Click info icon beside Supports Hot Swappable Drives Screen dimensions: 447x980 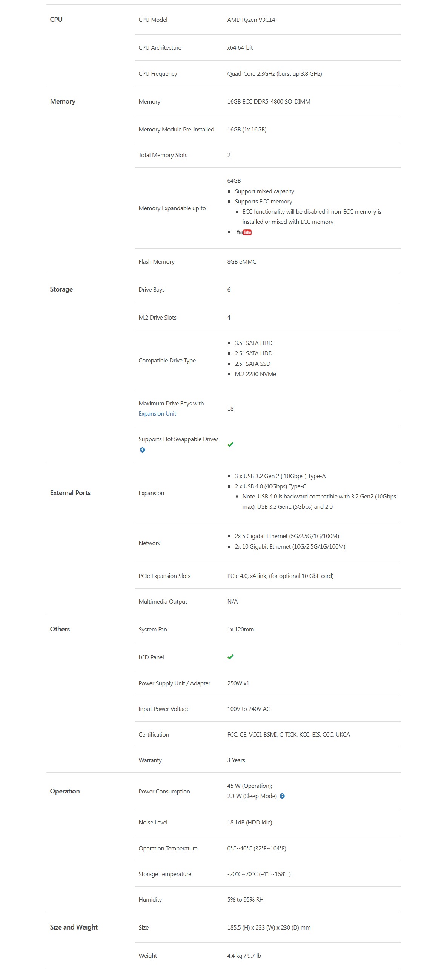click(143, 449)
